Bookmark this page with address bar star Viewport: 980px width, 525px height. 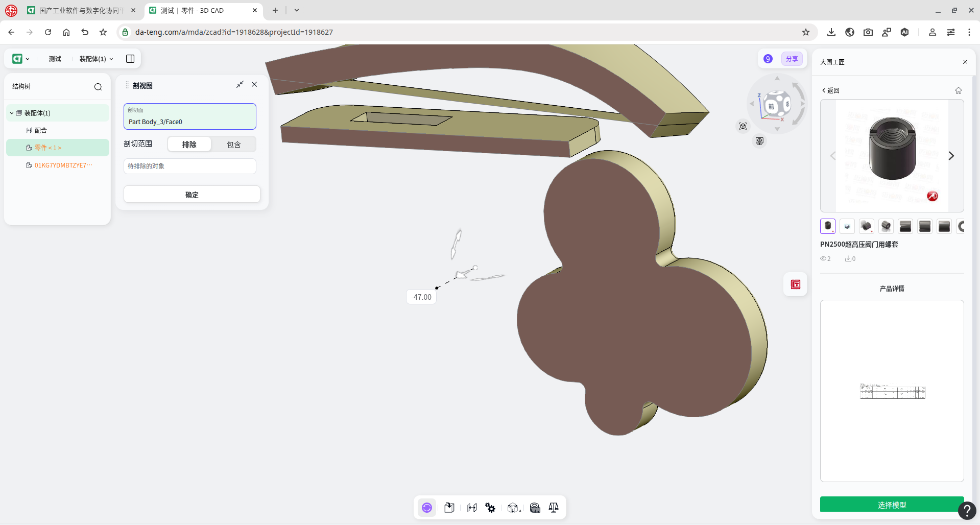(806, 32)
